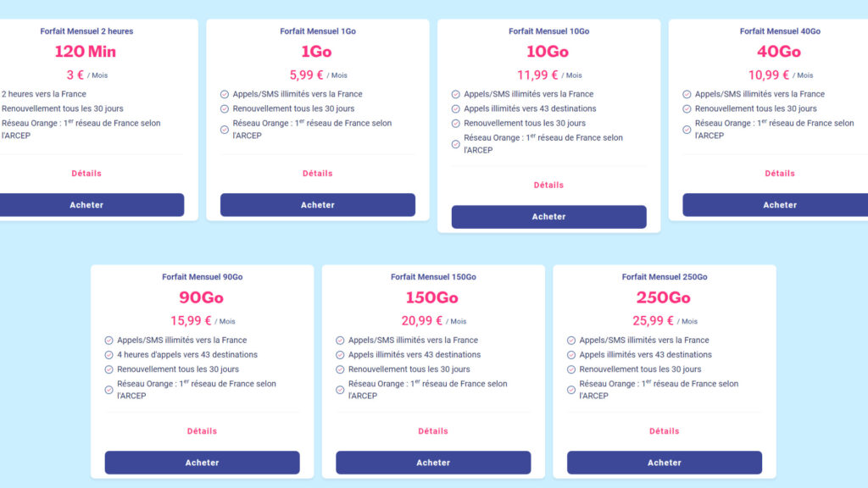
Task: Select the check icon next to Renouvellement in 10Go plan
Action: click(454, 123)
